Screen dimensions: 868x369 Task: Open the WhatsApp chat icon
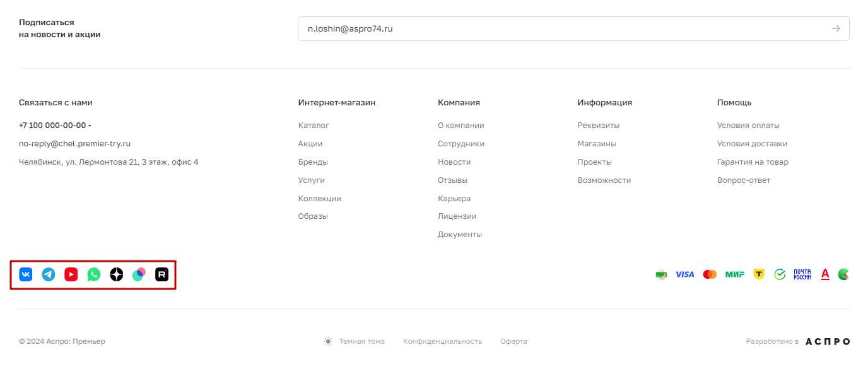94,274
